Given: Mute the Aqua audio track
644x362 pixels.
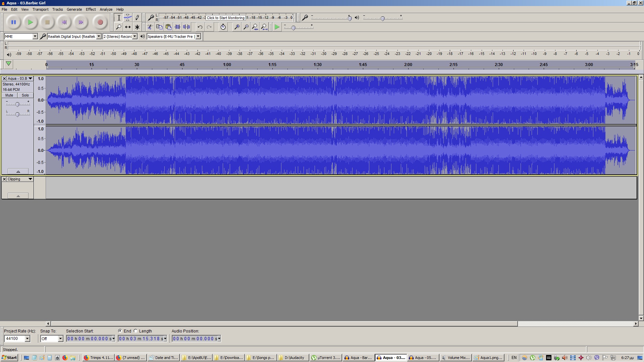Looking at the screenshot, I should coord(9,95).
